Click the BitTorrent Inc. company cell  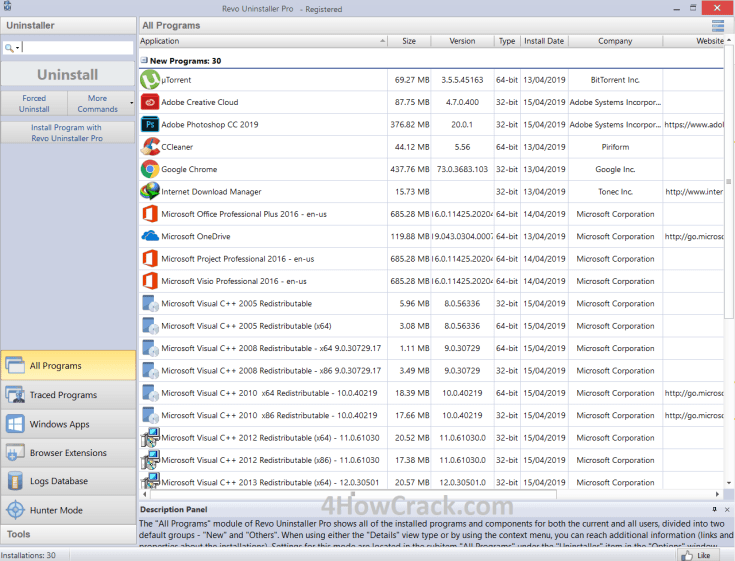click(x=615, y=80)
